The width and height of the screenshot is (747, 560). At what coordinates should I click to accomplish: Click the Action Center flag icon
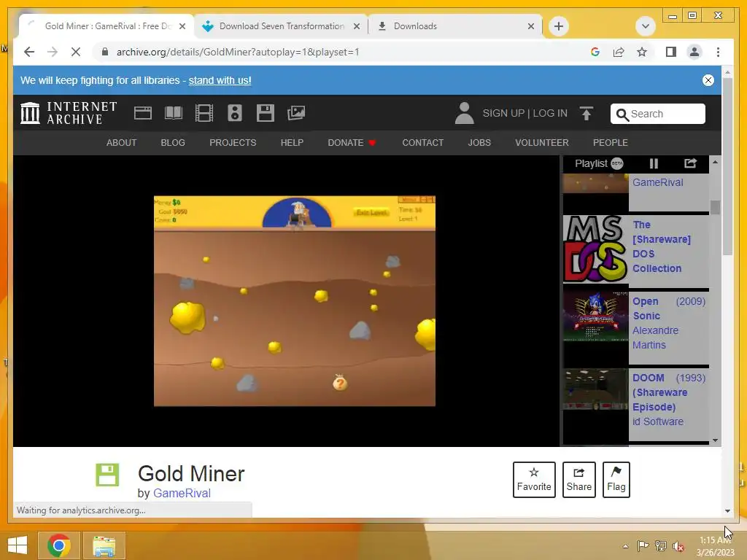point(643,546)
